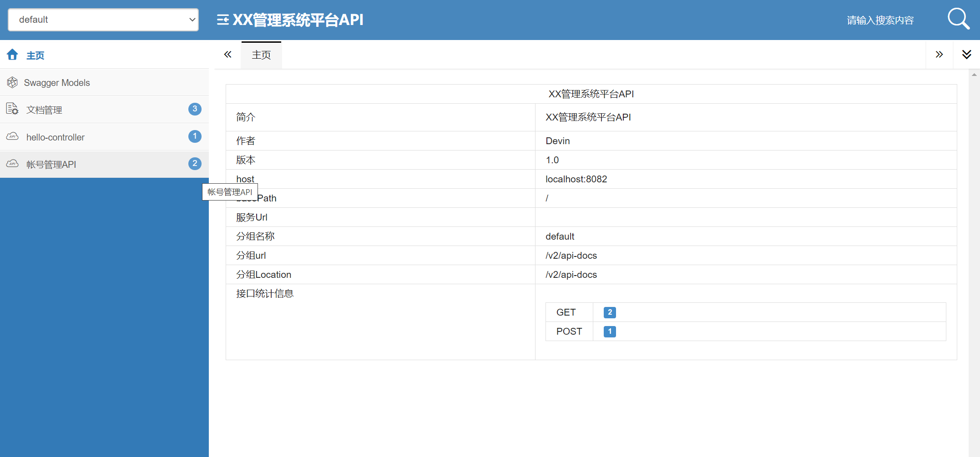Click the 接口统计信息 label
The width and height of the screenshot is (980, 457).
(x=265, y=294)
